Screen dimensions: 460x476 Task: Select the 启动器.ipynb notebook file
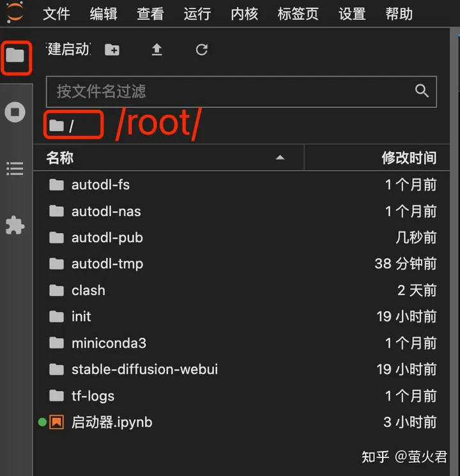point(241,422)
